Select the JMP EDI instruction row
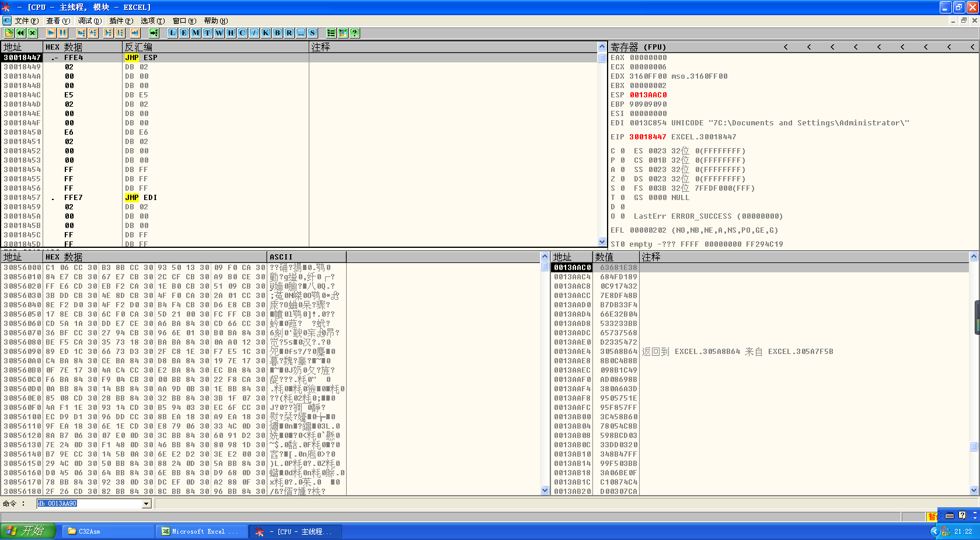 299,198
